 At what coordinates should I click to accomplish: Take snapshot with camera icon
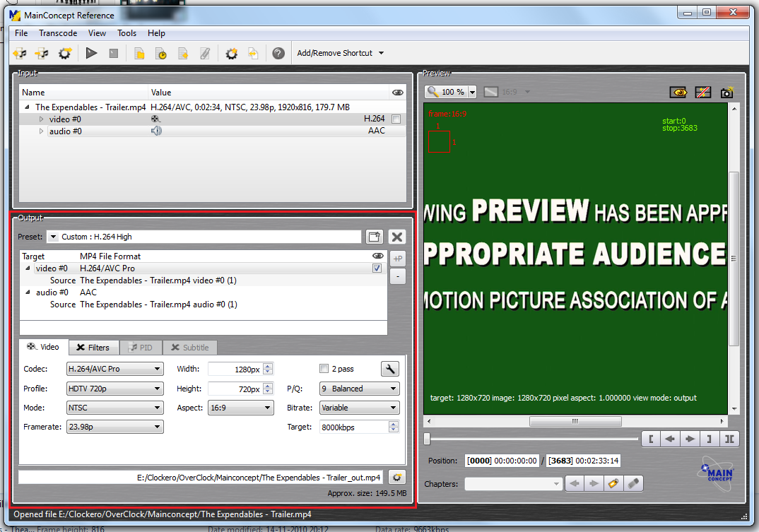(x=726, y=92)
